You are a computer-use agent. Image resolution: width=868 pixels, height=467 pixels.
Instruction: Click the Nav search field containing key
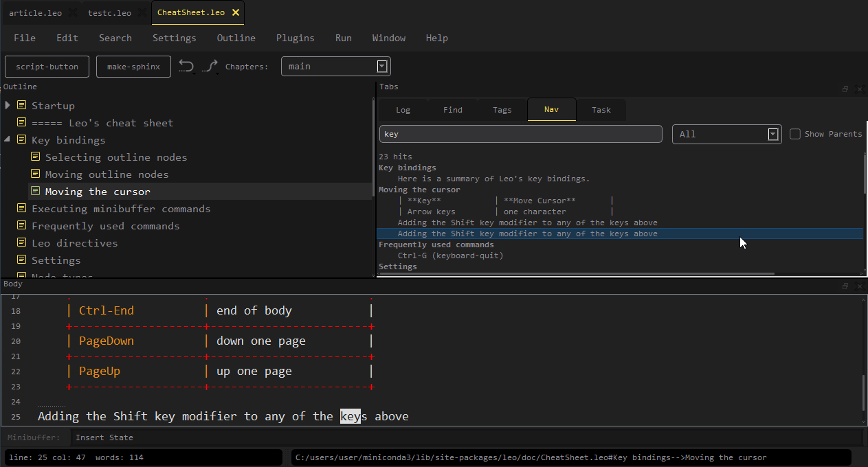pos(520,134)
